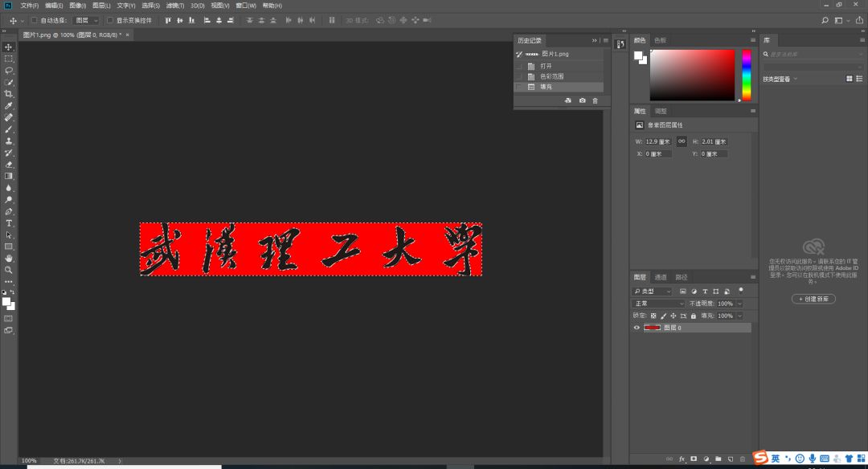The width and height of the screenshot is (868, 469).
Task: Open the 滤镜(T) menu
Action: point(175,6)
